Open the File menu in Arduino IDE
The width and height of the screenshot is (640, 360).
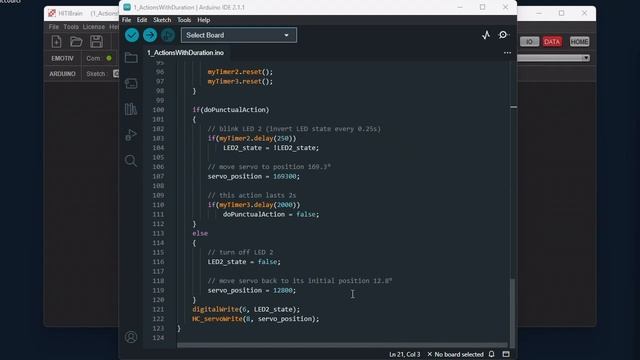[127, 20]
